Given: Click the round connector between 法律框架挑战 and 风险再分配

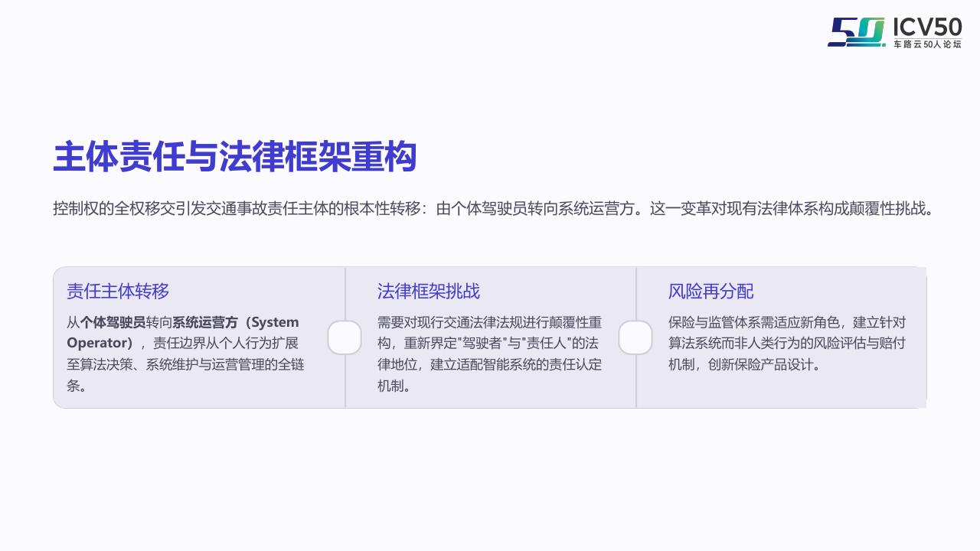Looking at the screenshot, I should pos(635,337).
